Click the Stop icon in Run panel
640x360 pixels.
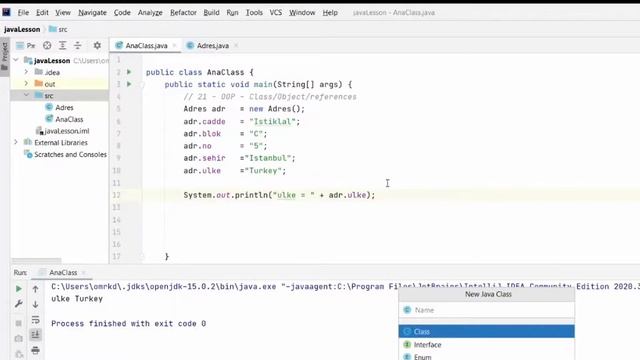click(x=19, y=323)
